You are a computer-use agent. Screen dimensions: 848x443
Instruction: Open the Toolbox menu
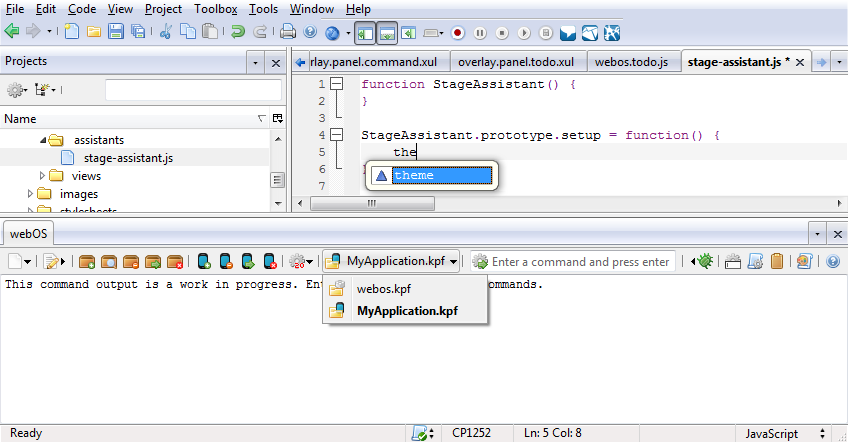tap(215, 9)
